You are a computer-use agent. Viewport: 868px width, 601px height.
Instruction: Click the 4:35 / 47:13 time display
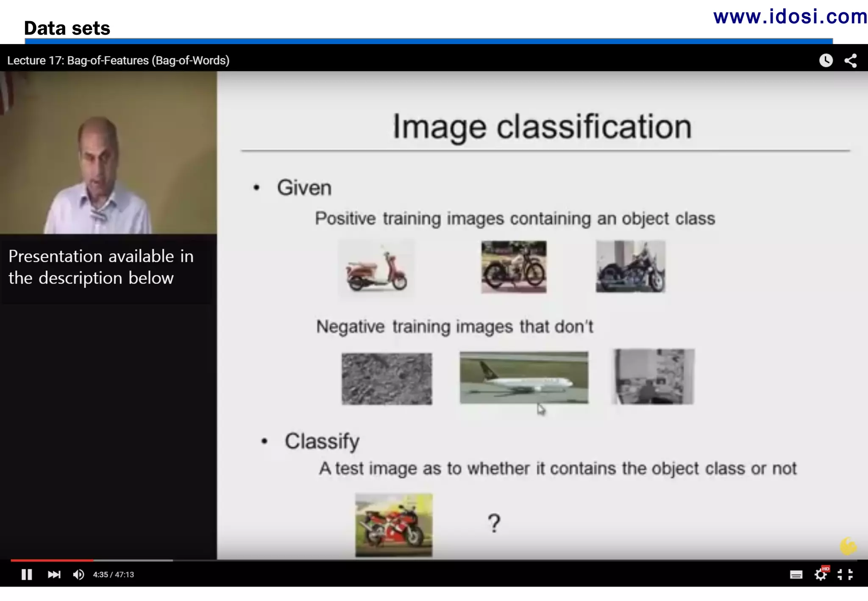tap(114, 575)
